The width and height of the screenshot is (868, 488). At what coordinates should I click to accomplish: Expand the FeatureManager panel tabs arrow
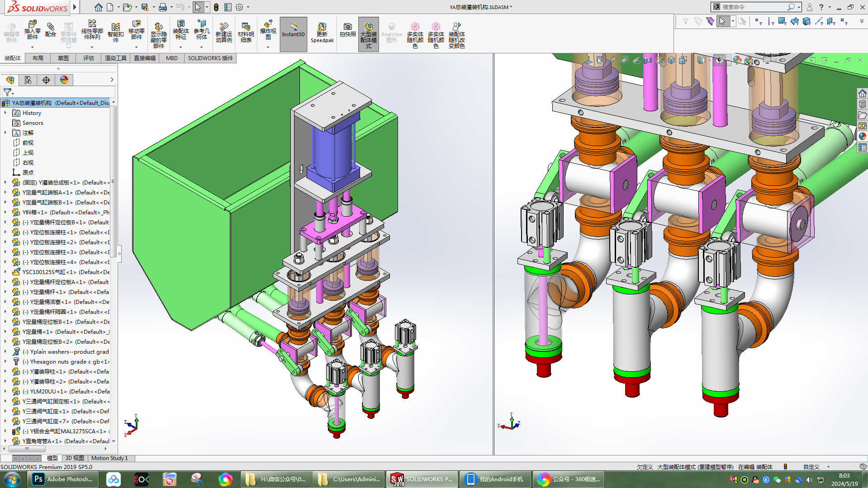click(112, 80)
